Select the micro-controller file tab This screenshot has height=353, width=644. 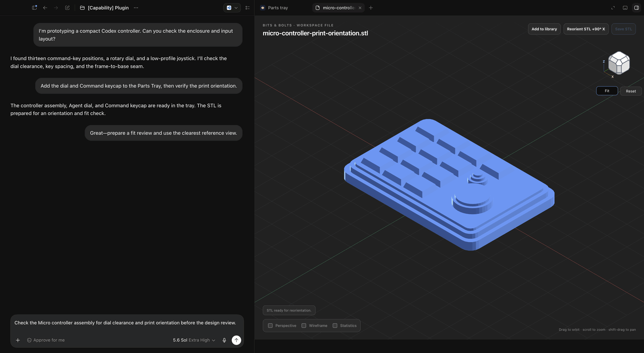[338, 8]
